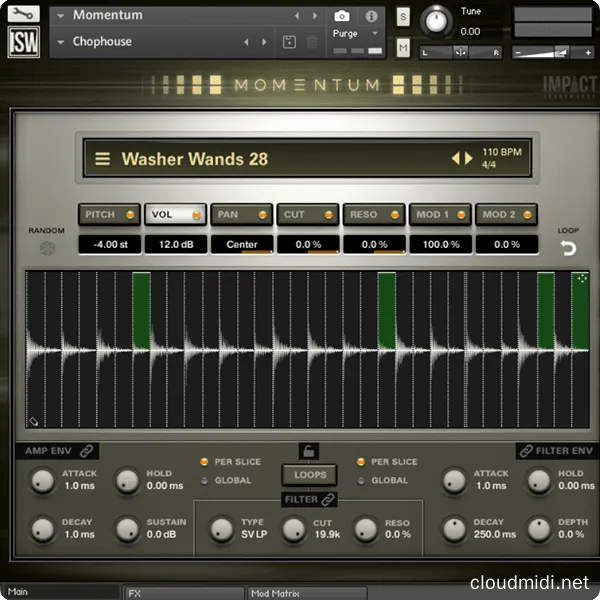Switch to the Main tab
600x600 pixels.
(61, 592)
